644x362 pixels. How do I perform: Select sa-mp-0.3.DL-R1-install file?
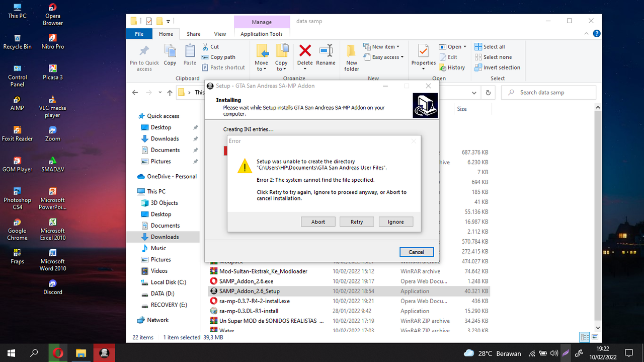[x=249, y=311]
